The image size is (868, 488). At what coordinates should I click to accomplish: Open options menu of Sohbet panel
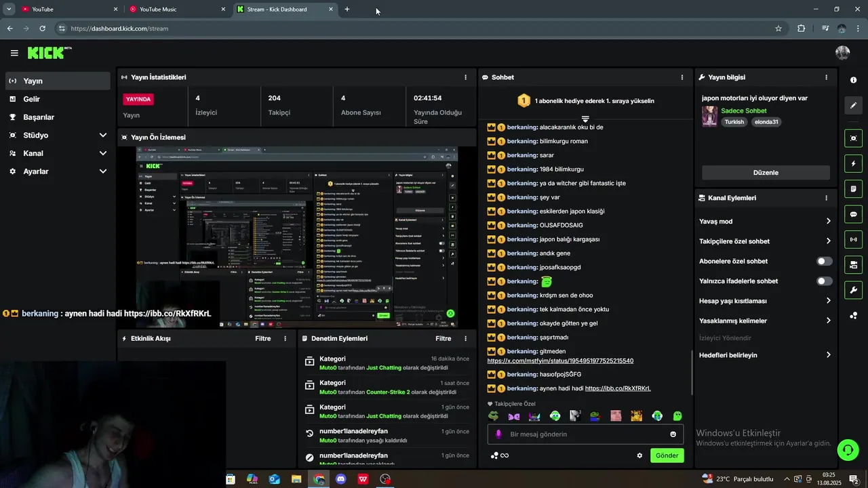682,77
